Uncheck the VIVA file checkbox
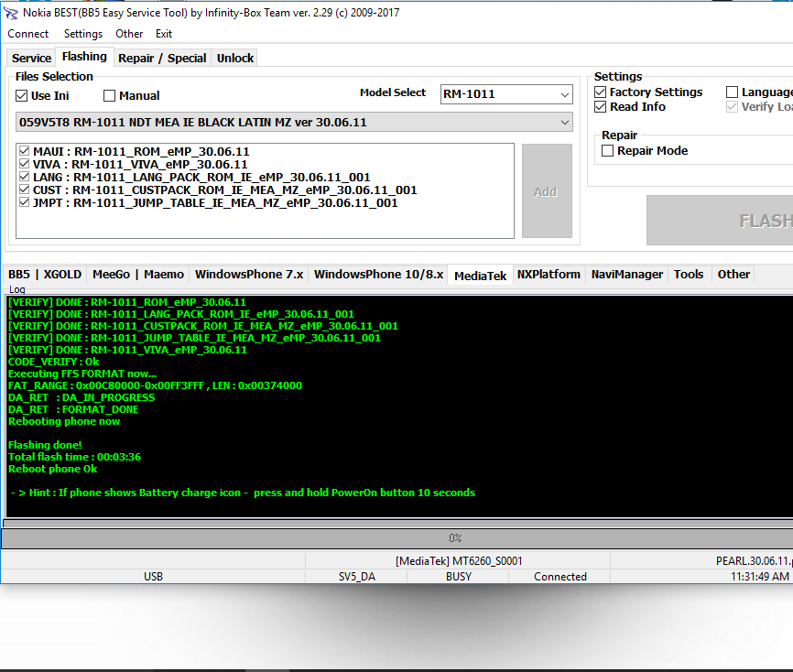This screenshot has width=793, height=672. [25, 164]
